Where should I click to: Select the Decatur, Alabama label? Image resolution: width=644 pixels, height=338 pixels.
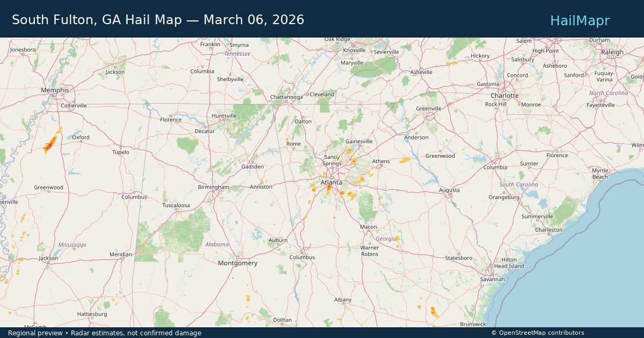204,131
